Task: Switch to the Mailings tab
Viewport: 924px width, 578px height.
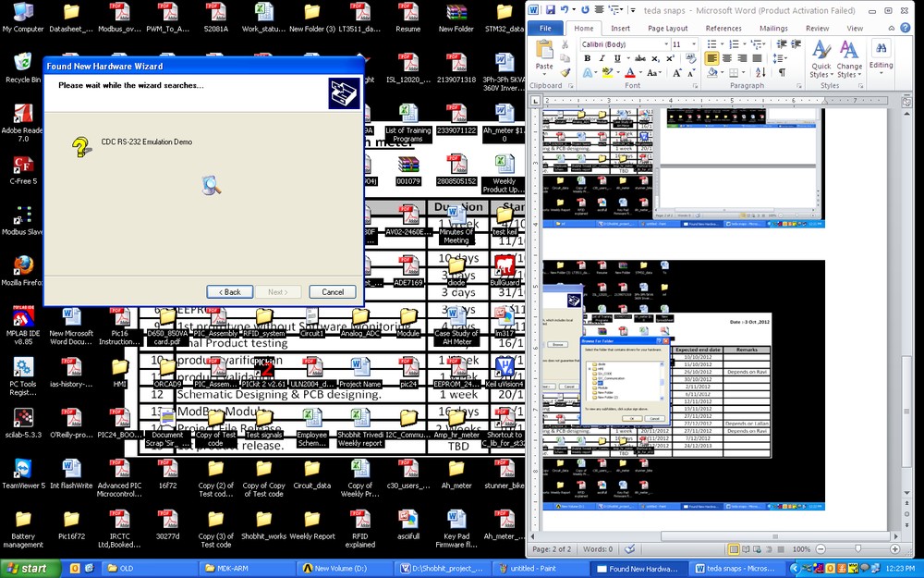Action: pos(773,28)
